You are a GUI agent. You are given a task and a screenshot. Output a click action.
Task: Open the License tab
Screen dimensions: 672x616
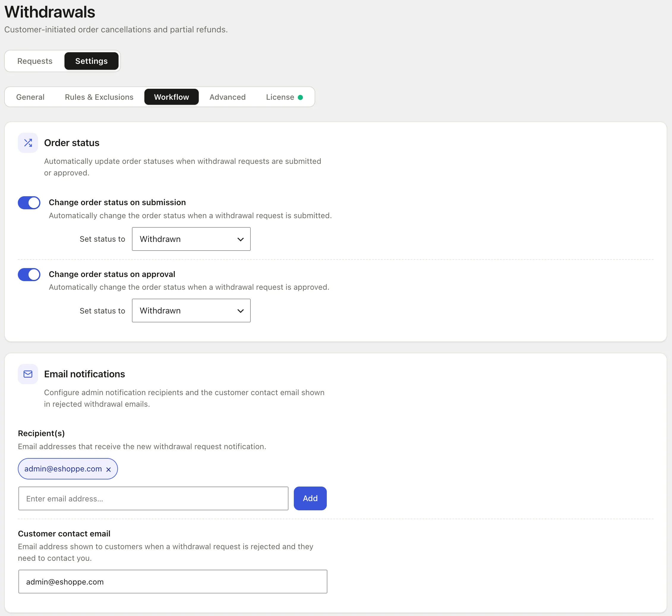click(284, 97)
